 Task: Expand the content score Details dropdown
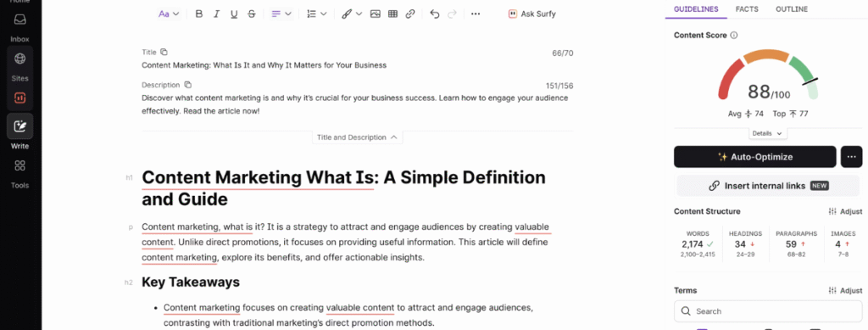tap(767, 133)
